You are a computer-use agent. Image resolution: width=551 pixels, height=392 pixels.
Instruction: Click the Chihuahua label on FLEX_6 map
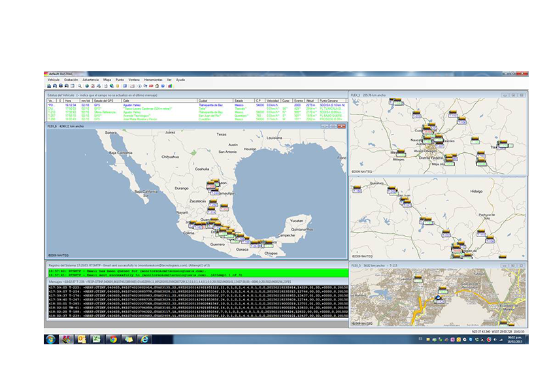(170, 157)
